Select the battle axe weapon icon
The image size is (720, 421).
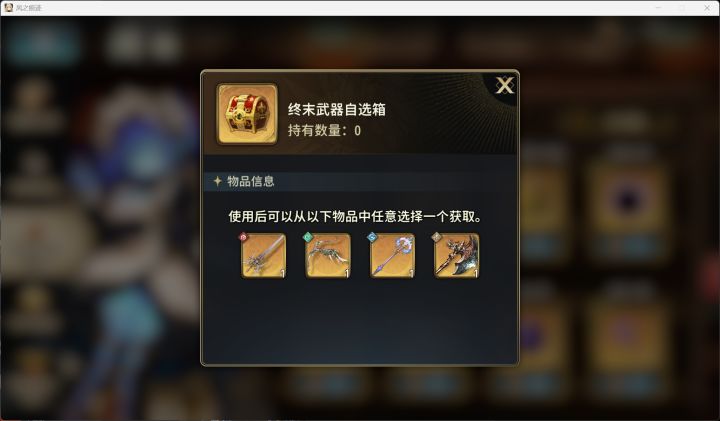[x=456, y=256]
